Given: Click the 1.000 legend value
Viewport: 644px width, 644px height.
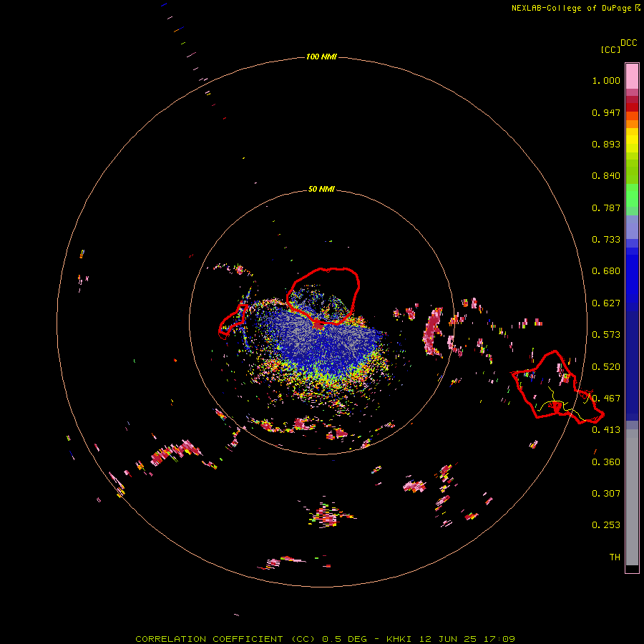Looking at the screenshot, I should (606, 80).
